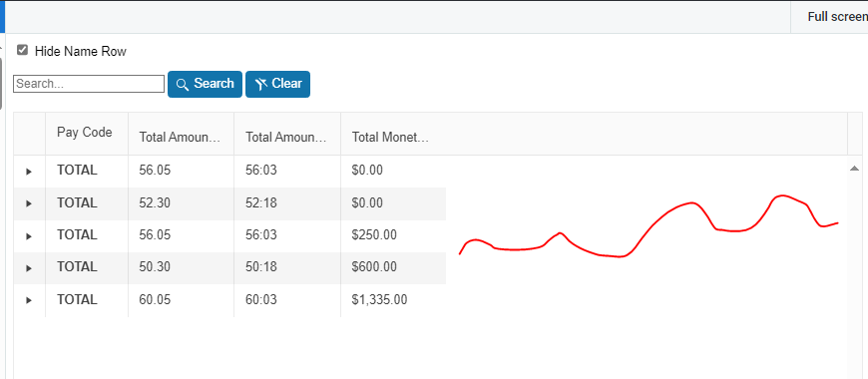
Task: Select the 52:18 time cell
Action: [x=286, y=203]
